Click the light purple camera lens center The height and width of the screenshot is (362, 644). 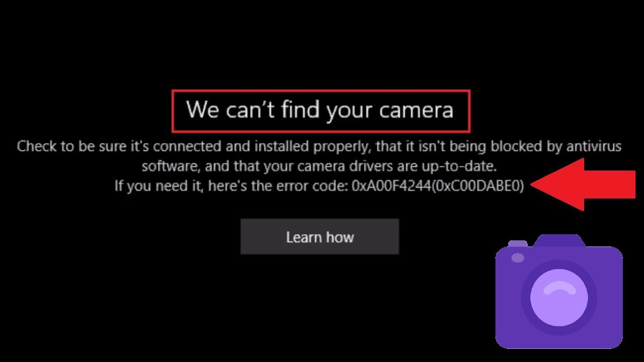tap(559, 297)
